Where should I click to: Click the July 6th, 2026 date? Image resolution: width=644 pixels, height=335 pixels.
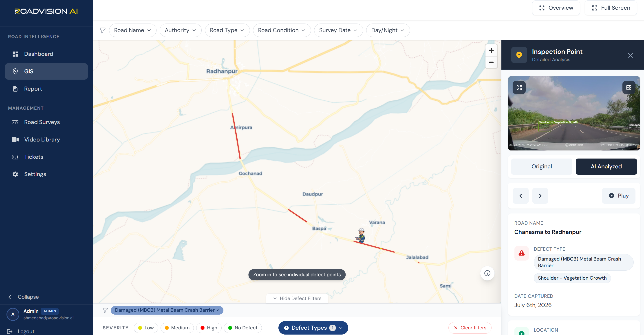click(x=533, y=305)
